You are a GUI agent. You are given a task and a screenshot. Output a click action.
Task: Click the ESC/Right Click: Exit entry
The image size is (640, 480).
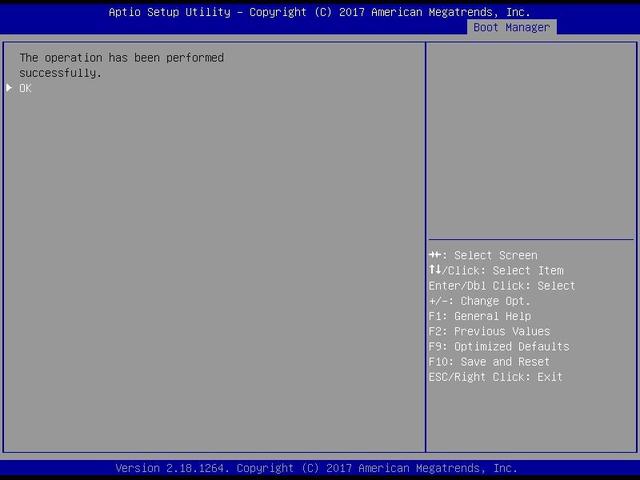tap(496, 377)
